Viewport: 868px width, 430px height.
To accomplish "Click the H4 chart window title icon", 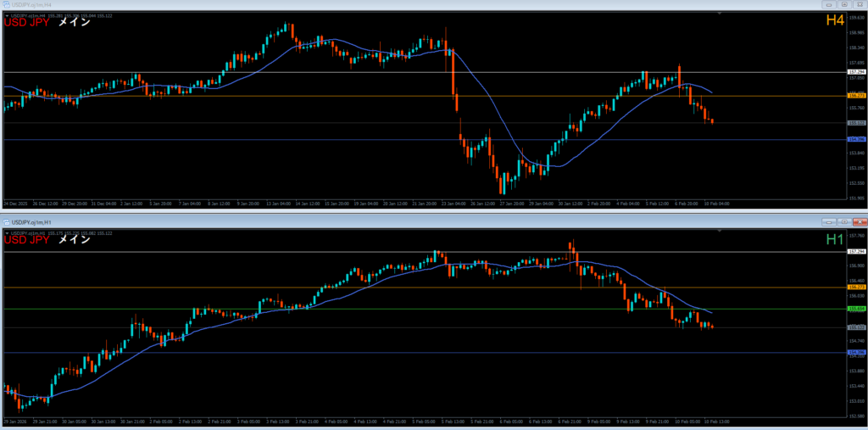I will [x=6, y=4].
